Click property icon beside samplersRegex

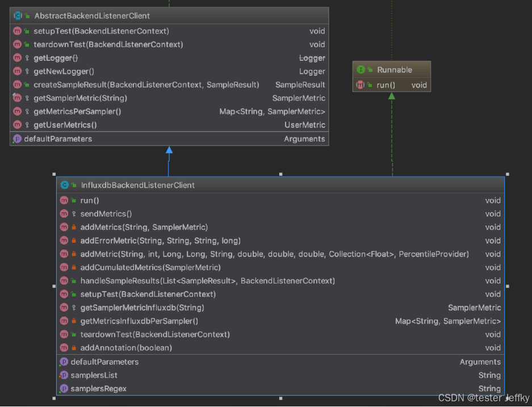[64, 389]
